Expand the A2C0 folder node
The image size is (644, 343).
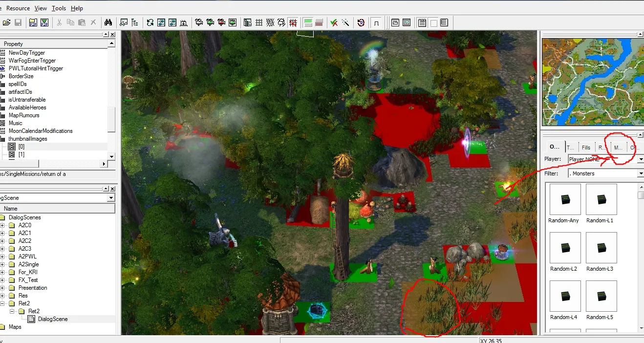click(x=3, y=225)
